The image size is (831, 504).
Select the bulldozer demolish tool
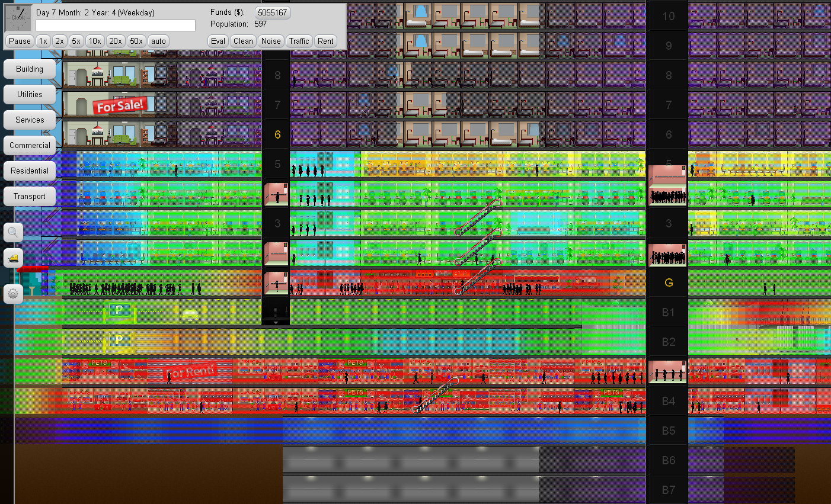click(x=13, y=258)
